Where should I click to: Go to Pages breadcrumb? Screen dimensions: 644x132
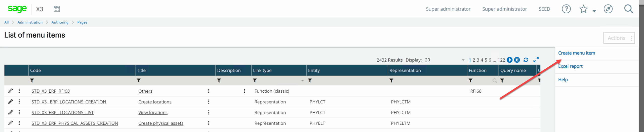tap(82, 22)
